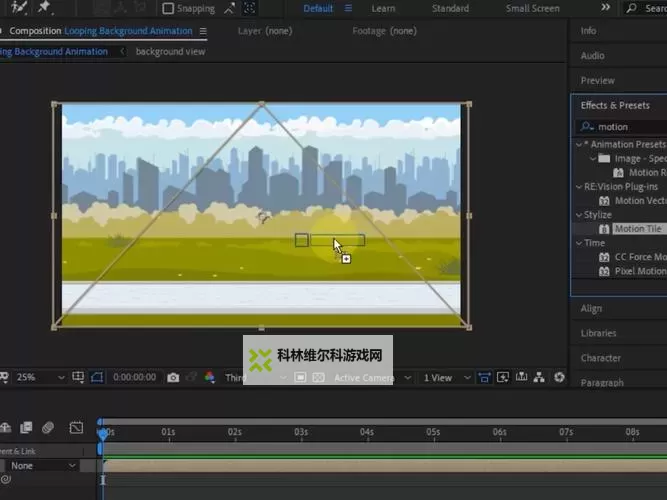This screenshot has height=500, width=667.
Task: Collapse the Stylize effects category
Action: click(x=578, y=215)
